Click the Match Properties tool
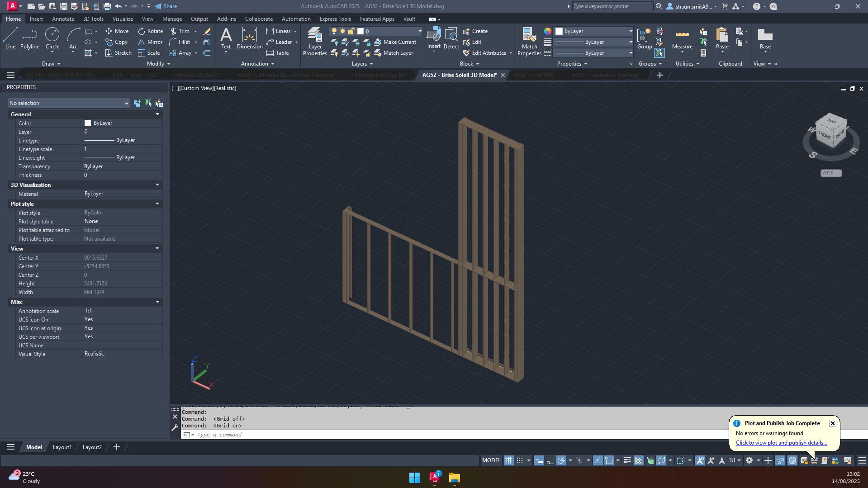Screen dimensions: 868x488 coord(529,41)
